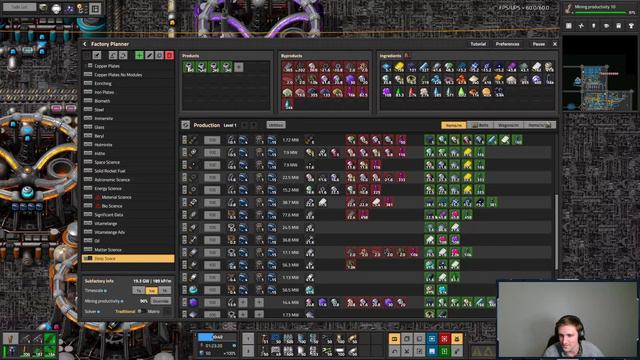640x360 pixels.
Task: Click the Pause button
Action: click(x=538, y=44)
